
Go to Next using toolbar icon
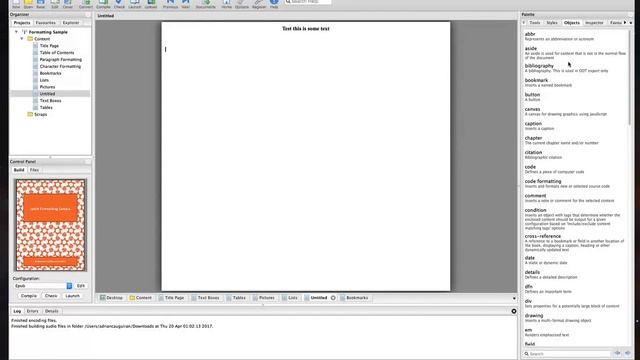(186, 4)
